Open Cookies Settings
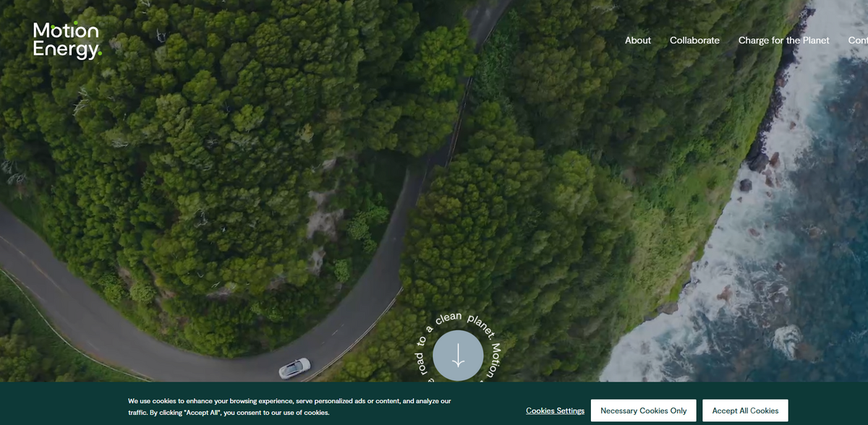 (555, 411)
